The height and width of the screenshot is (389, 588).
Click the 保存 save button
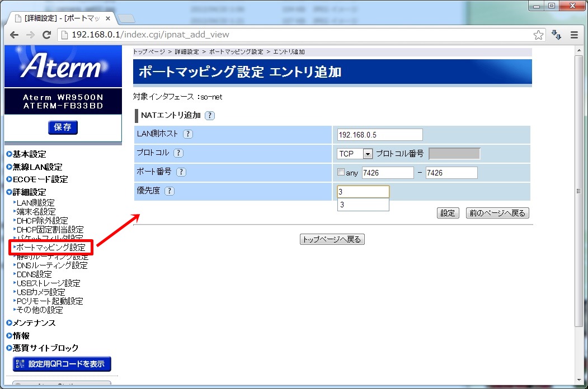coord(63,127)
